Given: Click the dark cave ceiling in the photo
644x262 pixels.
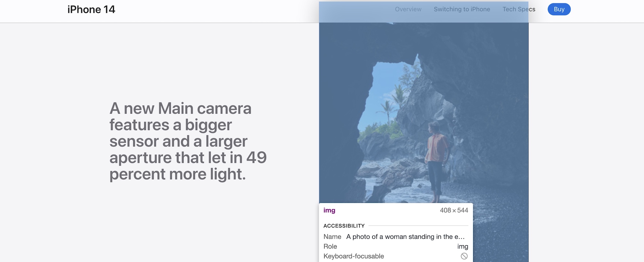Looking at the screenshot, I should click(457, 40).
